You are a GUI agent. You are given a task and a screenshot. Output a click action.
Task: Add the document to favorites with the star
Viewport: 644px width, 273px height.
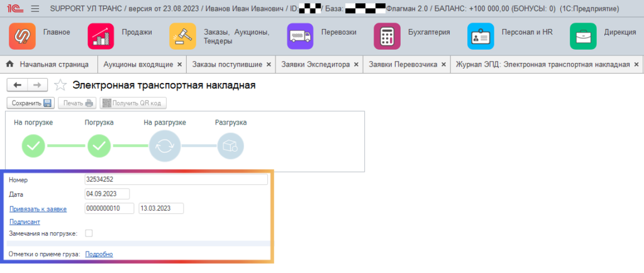click(60, 86)
